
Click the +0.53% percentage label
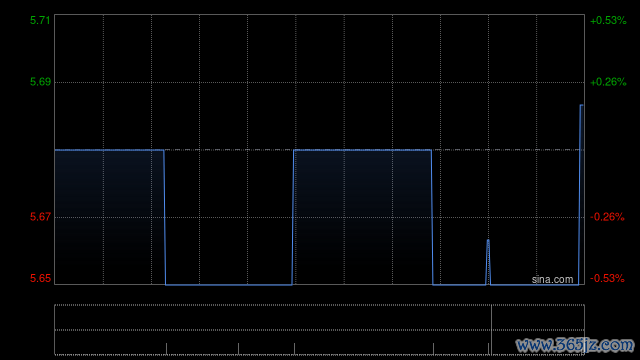[608, 20]
